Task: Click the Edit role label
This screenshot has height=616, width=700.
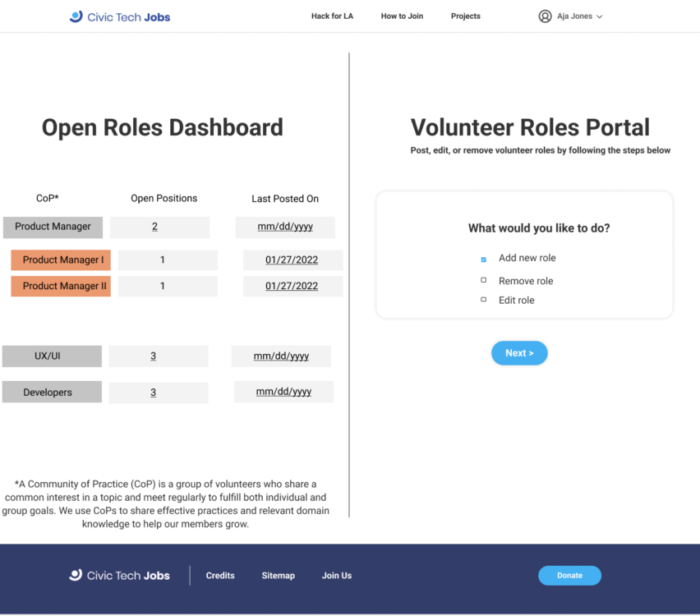Action: [517, 300]
